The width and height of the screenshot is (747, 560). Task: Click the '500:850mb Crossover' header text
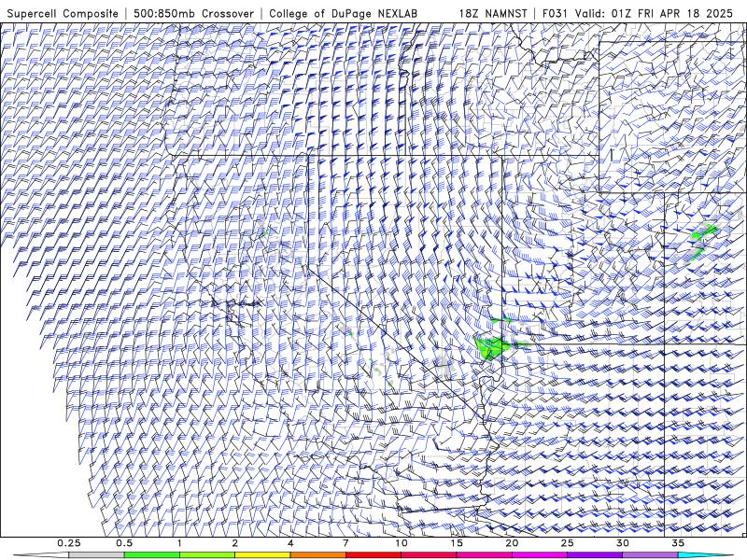[193, 13]
